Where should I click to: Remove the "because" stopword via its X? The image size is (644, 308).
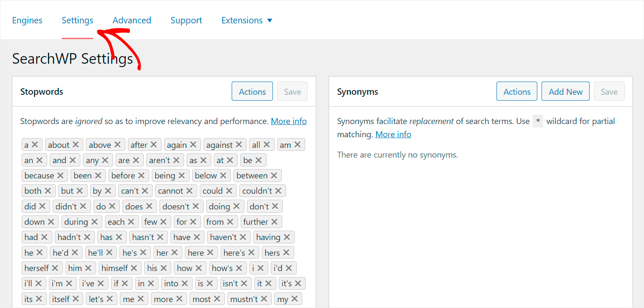click(x=60, y=175)
